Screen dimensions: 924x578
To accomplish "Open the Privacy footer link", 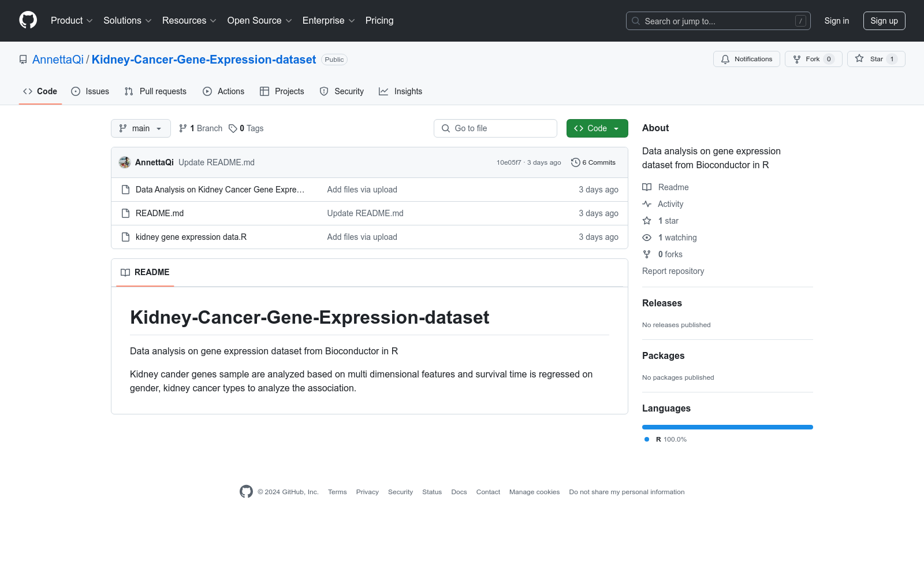I will click(367, 492).
